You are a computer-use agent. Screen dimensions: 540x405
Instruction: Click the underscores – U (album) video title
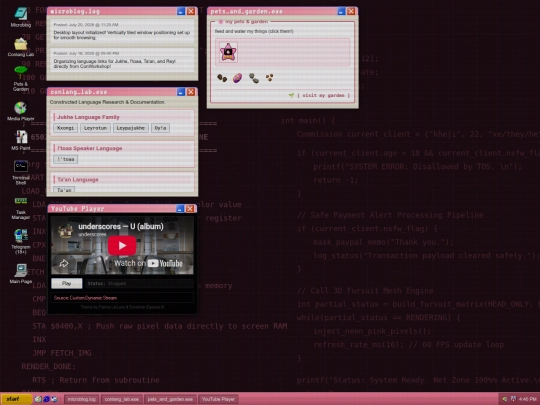pos(121,226)
